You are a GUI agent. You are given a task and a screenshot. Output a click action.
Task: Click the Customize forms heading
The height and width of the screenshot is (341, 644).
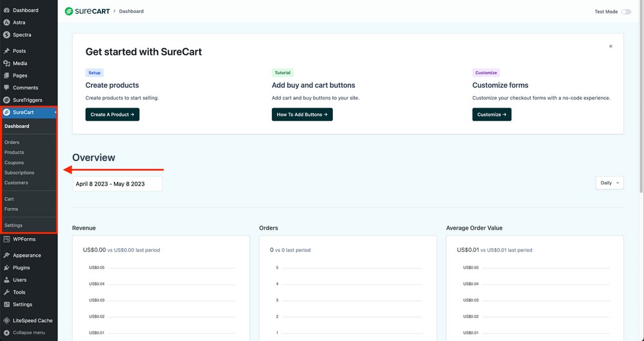pos(500,85)
